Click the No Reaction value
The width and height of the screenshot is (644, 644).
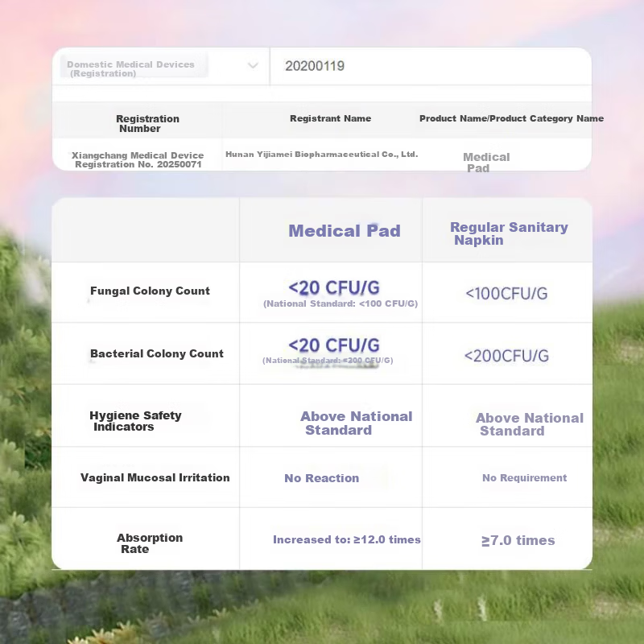pyautogui.click(x=321, y=478)
